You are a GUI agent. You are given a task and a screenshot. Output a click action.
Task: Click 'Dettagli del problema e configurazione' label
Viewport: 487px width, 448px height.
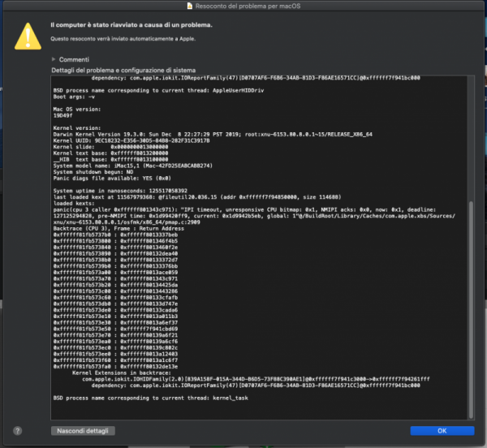[123, 70]
